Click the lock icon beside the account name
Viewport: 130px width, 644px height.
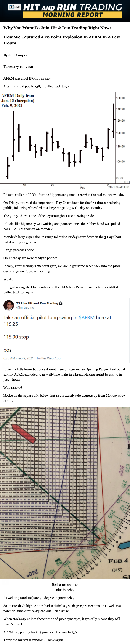point(61,303)
